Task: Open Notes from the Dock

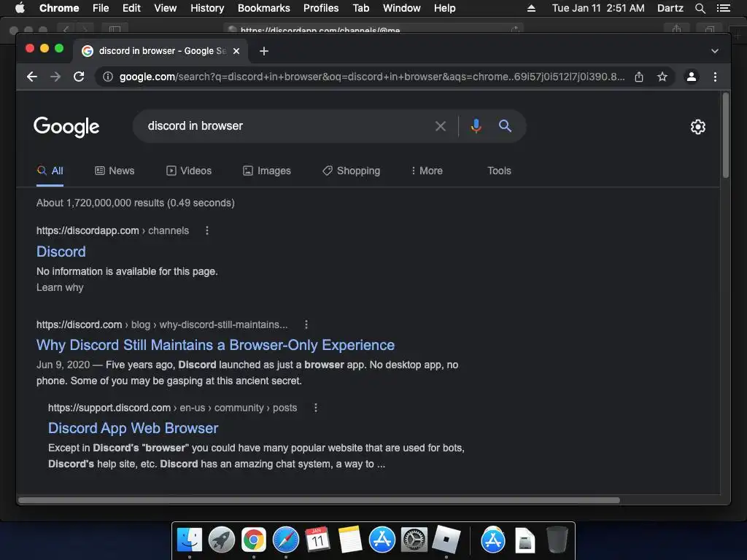Action: pyautogui.click(x=350, y=540)
